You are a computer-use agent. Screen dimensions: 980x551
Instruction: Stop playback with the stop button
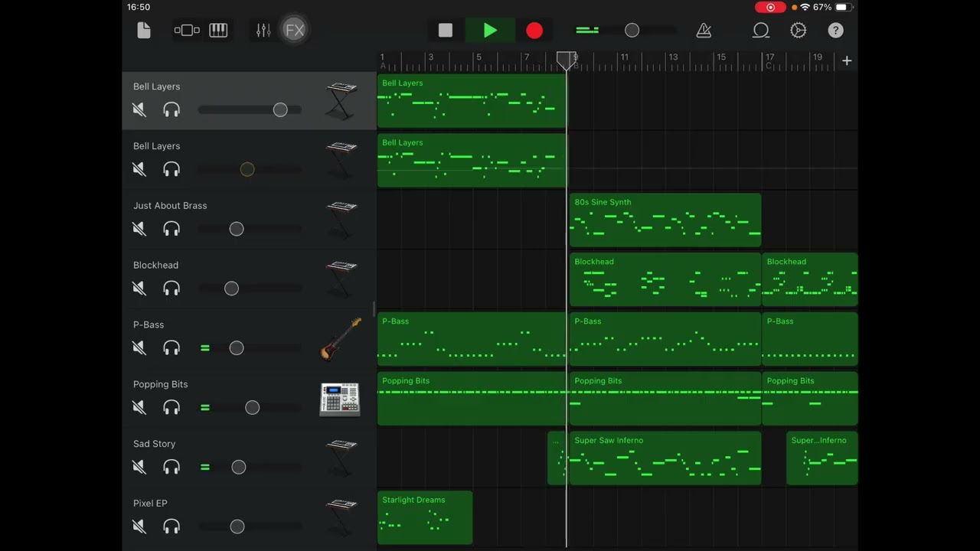tap(446, 31)
